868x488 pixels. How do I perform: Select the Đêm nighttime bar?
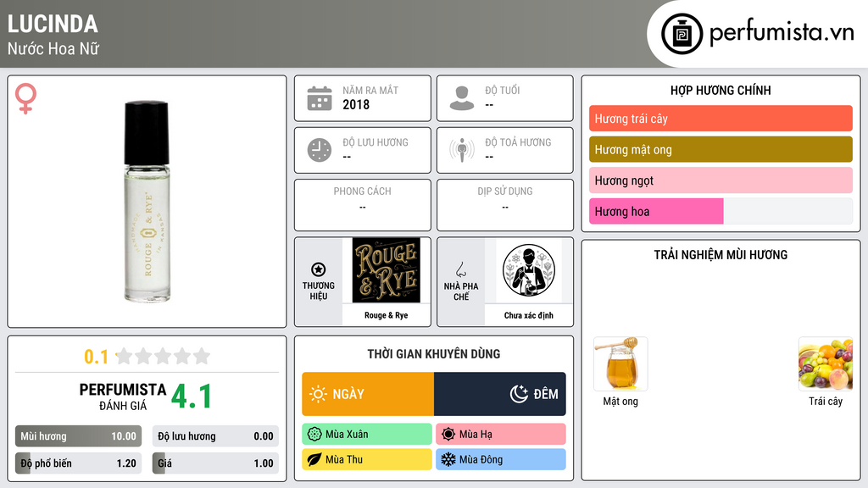(x=500, y=394)
